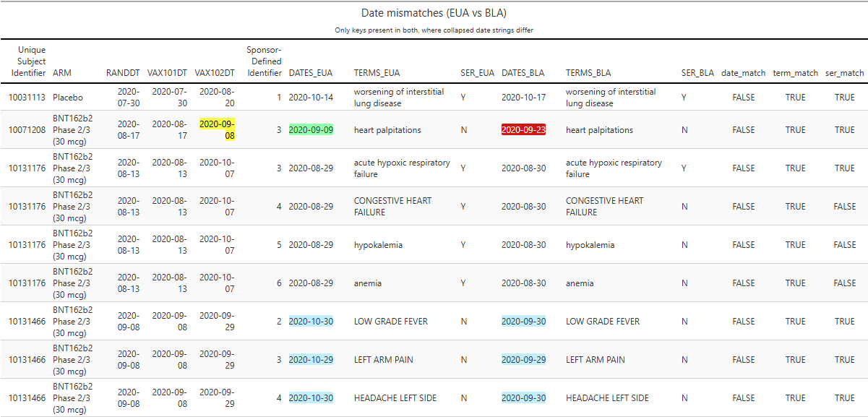The image size is (868, 417).
Task: Select blue highlighted 2020-10-29 EUA date
Action: point(311,360)
